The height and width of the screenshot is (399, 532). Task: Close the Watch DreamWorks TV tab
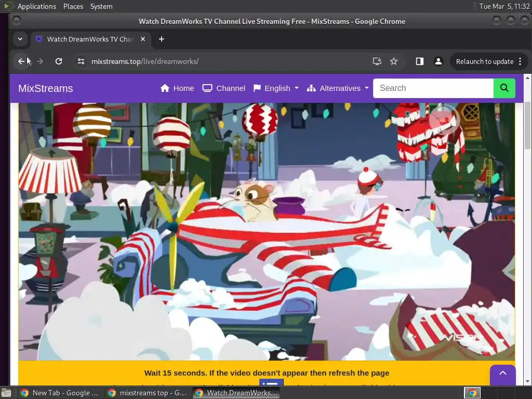(143, 39)
